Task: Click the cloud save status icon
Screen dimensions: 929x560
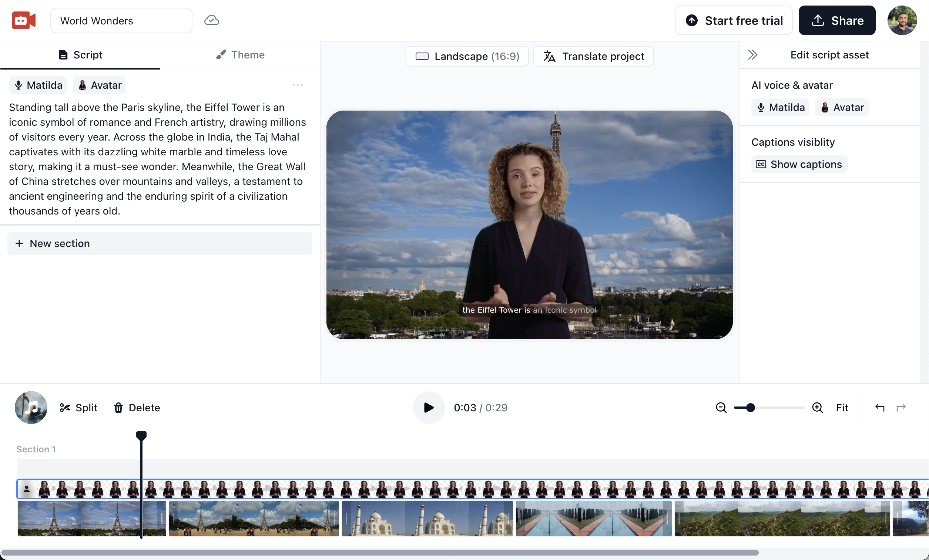Action: (x=211, y=20)
